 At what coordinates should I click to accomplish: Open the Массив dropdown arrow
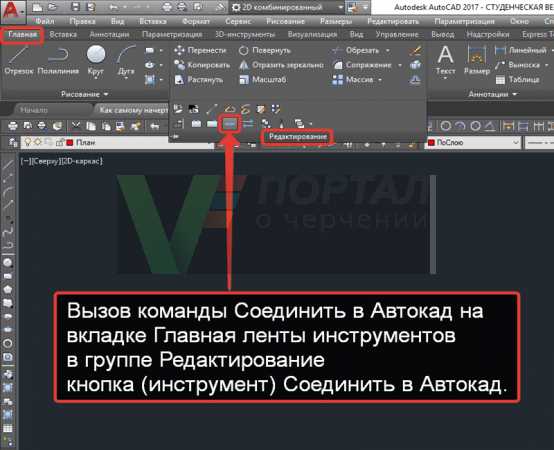[380, 80]
